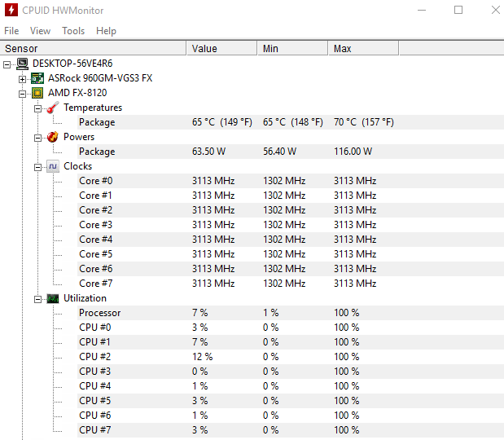Select the Core #3 clock row
Screen dimensions: 504x440
click(x=291, y=225)
